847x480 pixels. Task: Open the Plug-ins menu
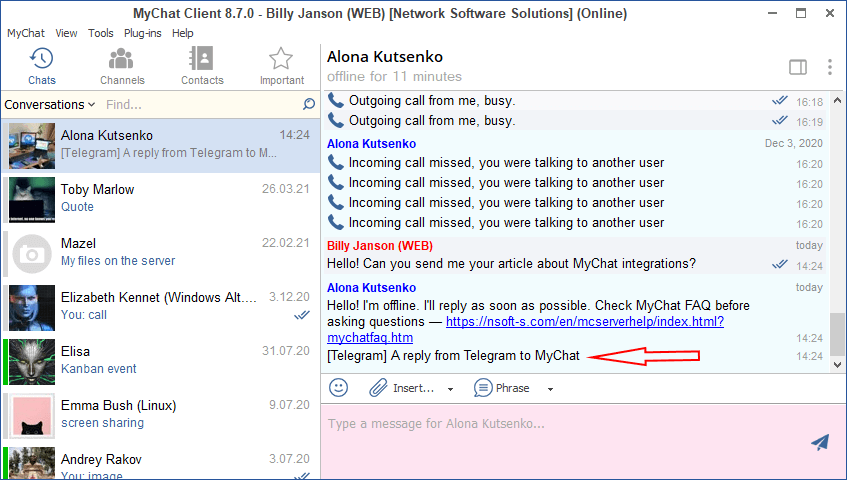tap(143, 33)
